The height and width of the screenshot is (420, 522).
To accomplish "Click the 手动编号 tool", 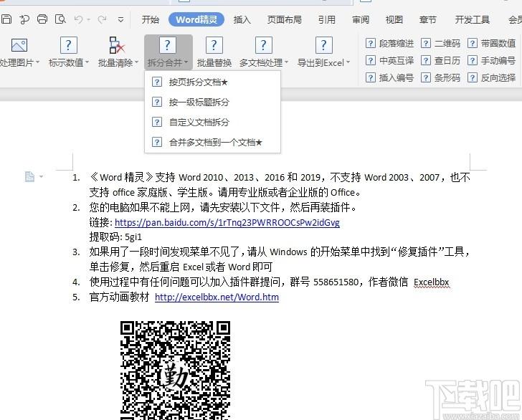I will pyautogui.click(x=491, y=61).
